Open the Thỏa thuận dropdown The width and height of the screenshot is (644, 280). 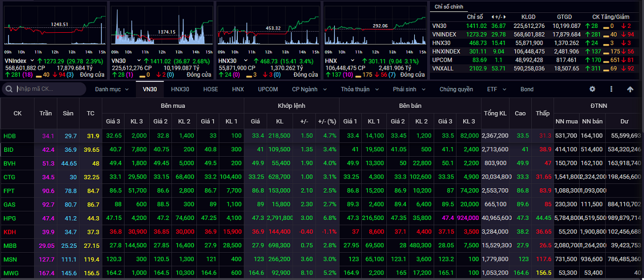point(359,89)
